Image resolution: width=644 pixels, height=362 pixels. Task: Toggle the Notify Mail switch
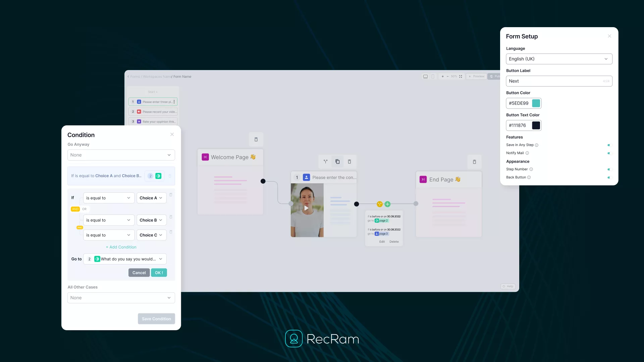(609, 153)
